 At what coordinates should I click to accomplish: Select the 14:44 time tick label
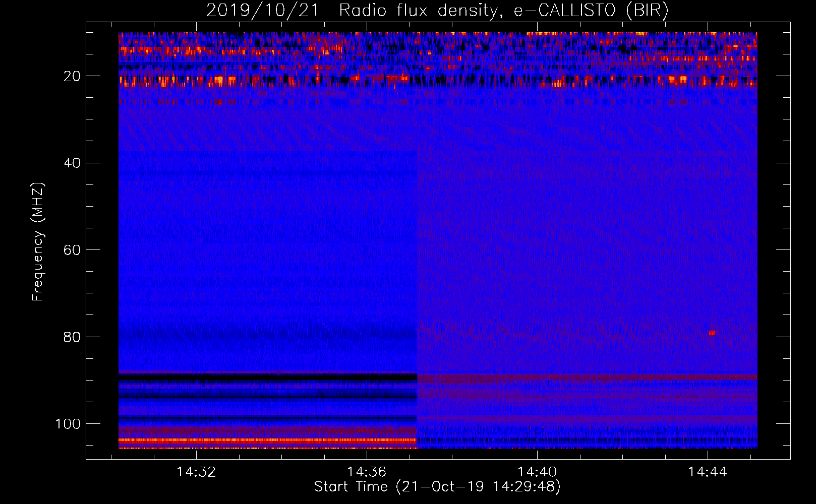click(708, 472)
